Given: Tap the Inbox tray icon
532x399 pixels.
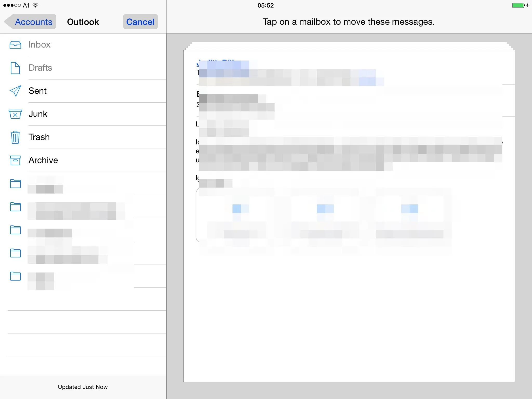Looking at the screenshot, I should click(15, 45).
